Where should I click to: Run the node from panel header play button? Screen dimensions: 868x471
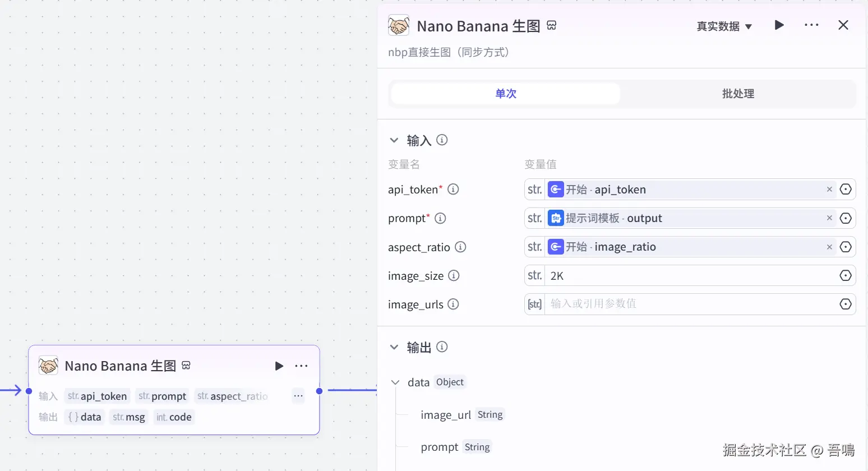click(x=779, y=25)
